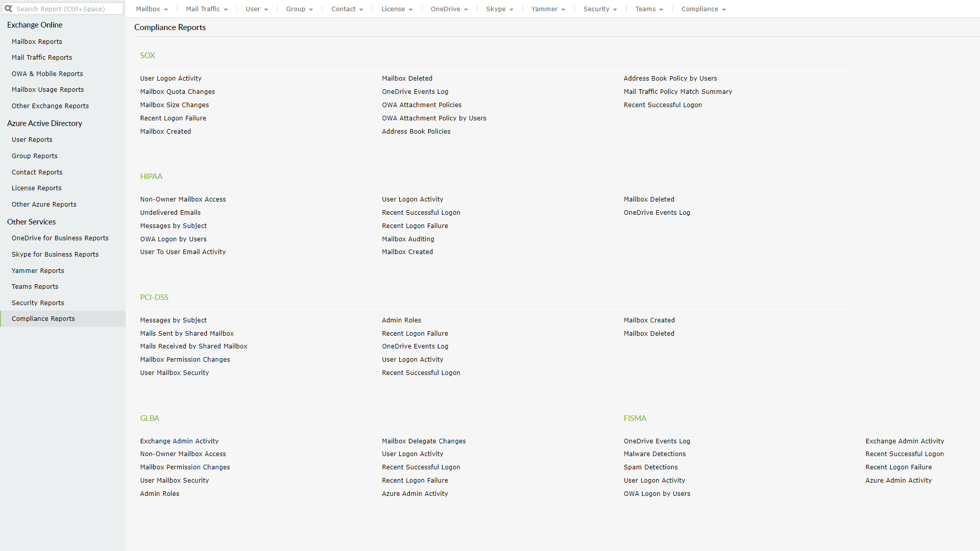This screenshot has height=551, width=980.
Task: Select OWA & Mobile Reports
Action: (47, 74)
